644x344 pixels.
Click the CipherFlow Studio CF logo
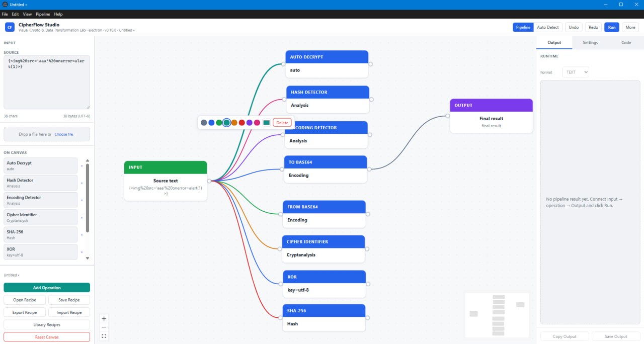point(10,27)
